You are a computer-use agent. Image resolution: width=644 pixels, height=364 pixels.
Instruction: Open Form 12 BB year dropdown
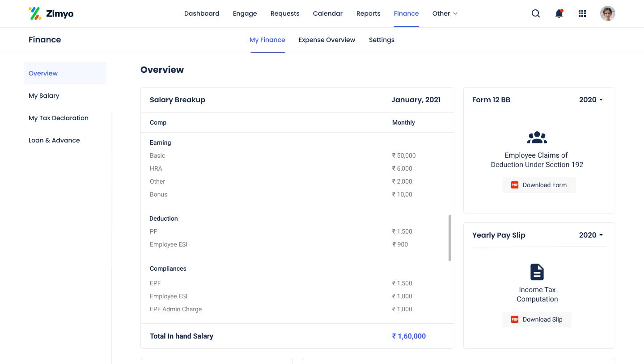(x=591, y=100)
